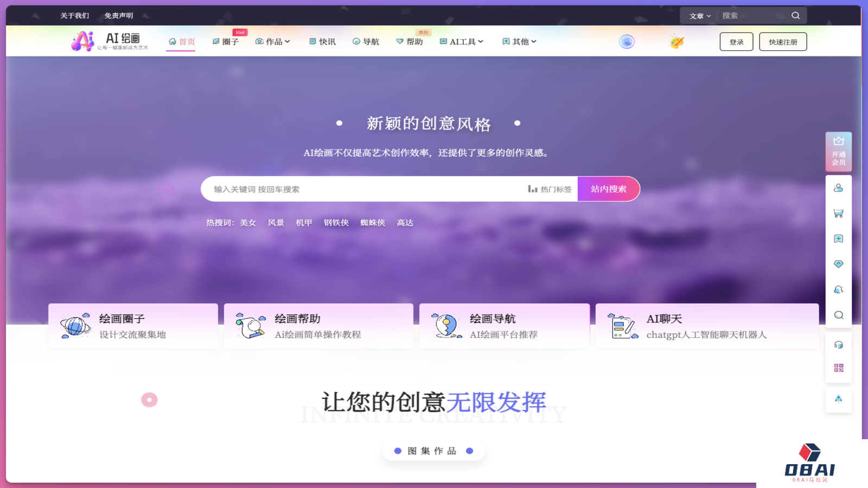868x488 pixels.
Task: Open the 快讯 menu item
Action: click(x=322, y=41)
